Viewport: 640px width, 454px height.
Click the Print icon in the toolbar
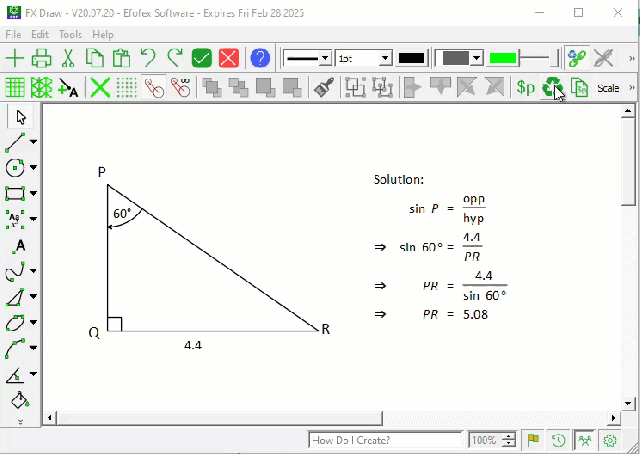click(x=42, y=58)
